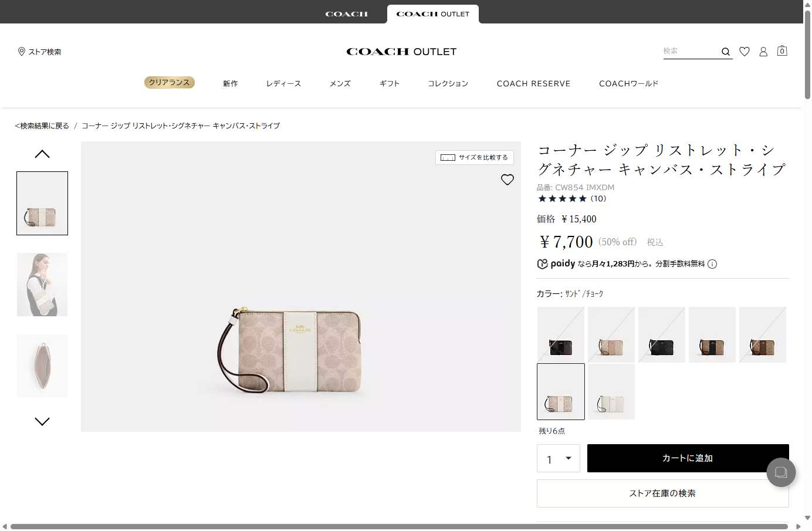Open the クリアランス menu
Viewport: 812px width, 531px height.
pos(170,83)
